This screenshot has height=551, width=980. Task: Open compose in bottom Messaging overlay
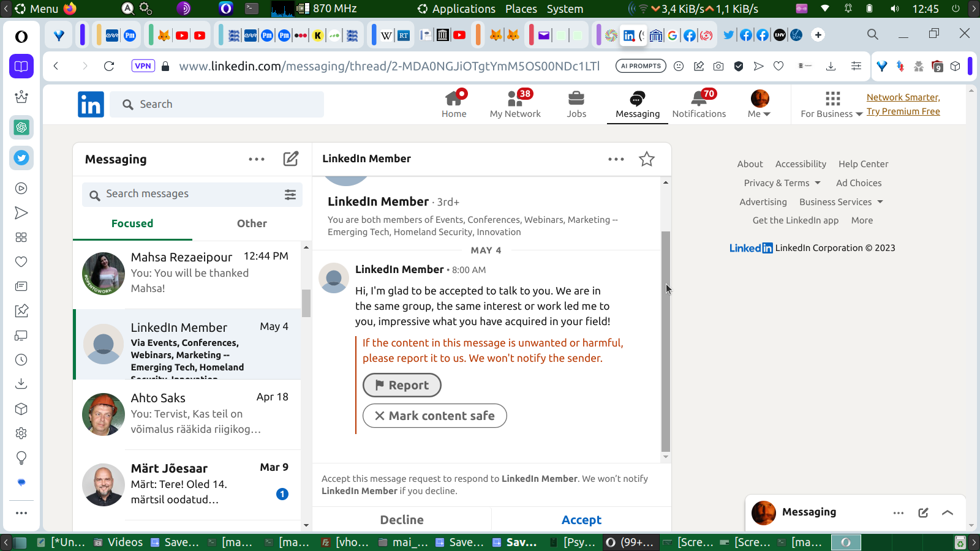coord(923,513)
